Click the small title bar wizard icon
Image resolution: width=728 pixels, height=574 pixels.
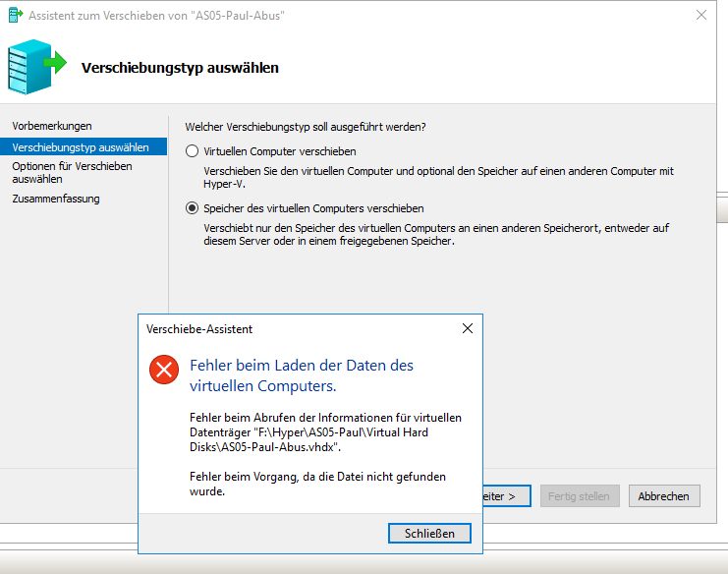click(16, 15)
